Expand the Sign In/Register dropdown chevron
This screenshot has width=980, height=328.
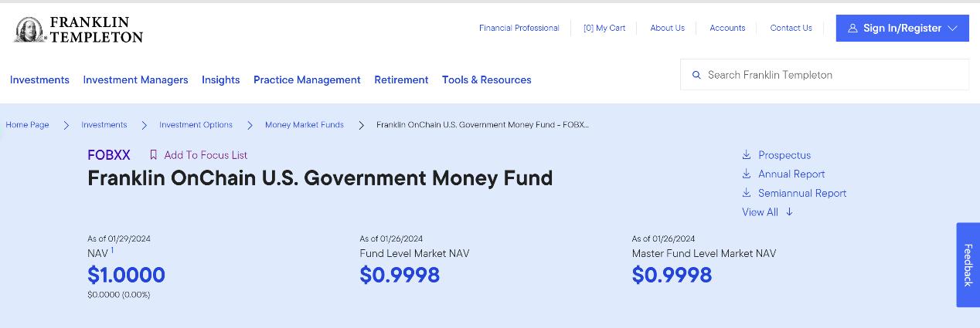[x=952, y=29]
